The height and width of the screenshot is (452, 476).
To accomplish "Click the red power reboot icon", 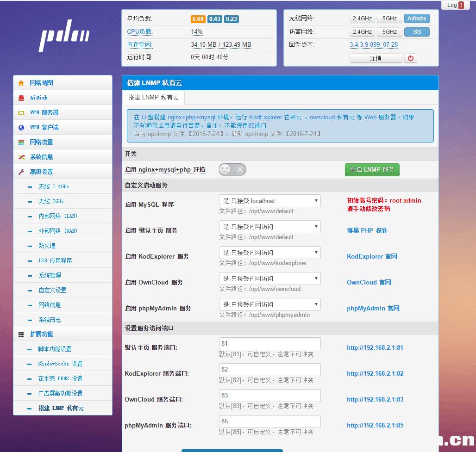I will coord(410,58).
